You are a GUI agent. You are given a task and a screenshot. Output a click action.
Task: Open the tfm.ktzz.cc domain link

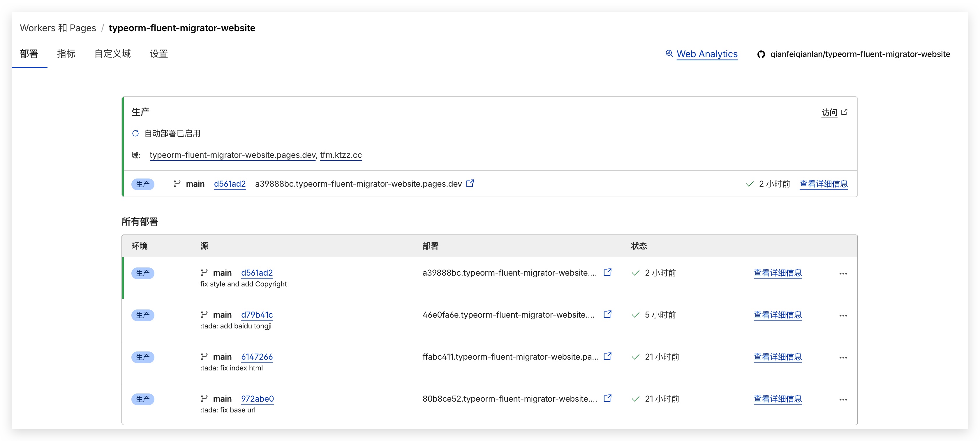(x=341, y=155)
